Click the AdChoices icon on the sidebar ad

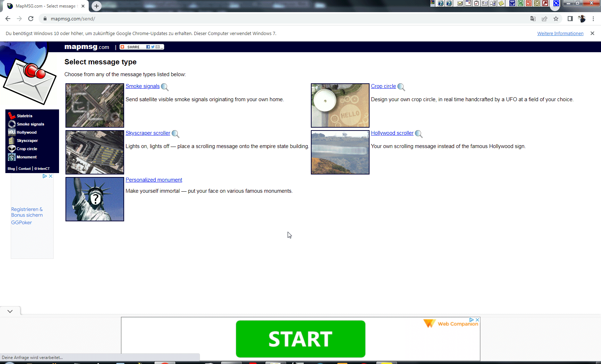coord(45,176)
